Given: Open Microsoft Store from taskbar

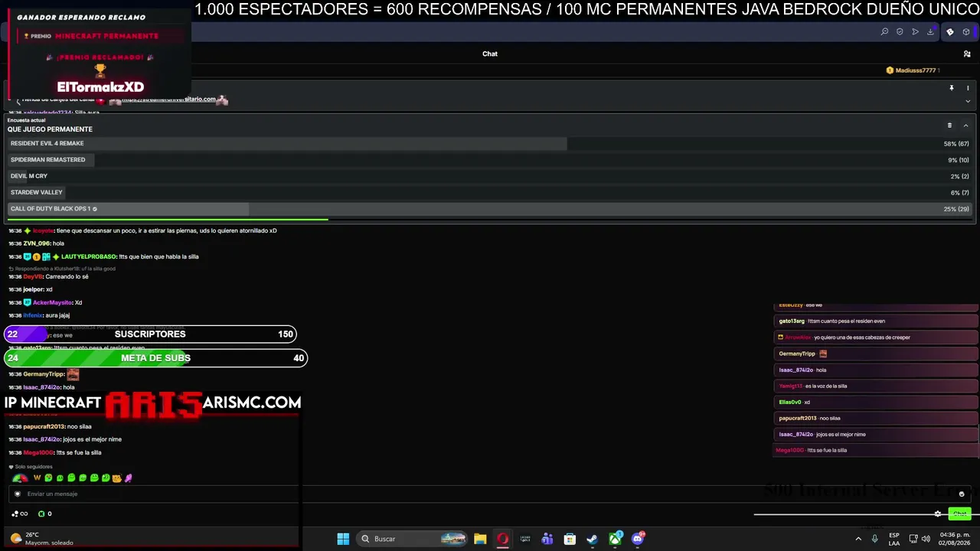Looking at the screenshot, I should (x=570, y=539).
